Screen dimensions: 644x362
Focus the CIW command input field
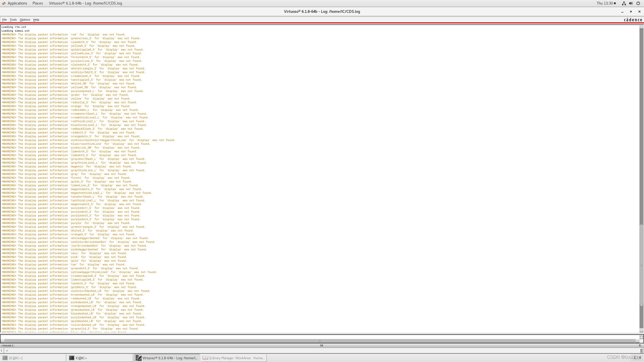point(322,351)
